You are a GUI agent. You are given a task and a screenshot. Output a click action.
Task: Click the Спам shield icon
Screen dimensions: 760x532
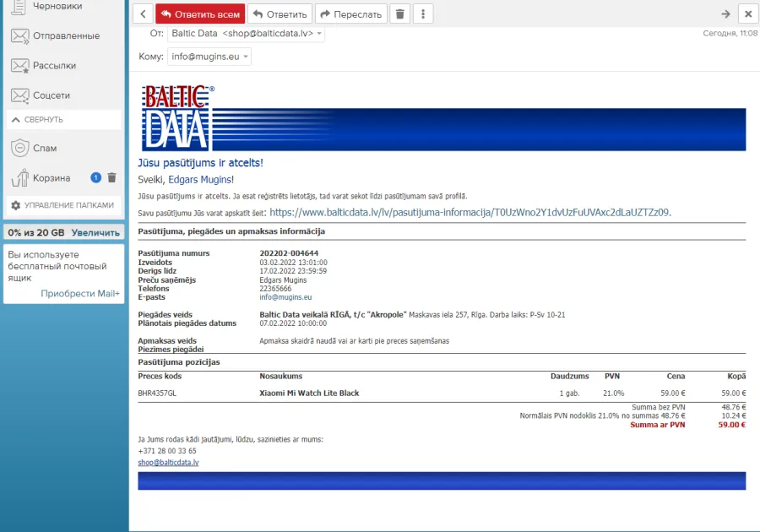[x=20, y=149]
